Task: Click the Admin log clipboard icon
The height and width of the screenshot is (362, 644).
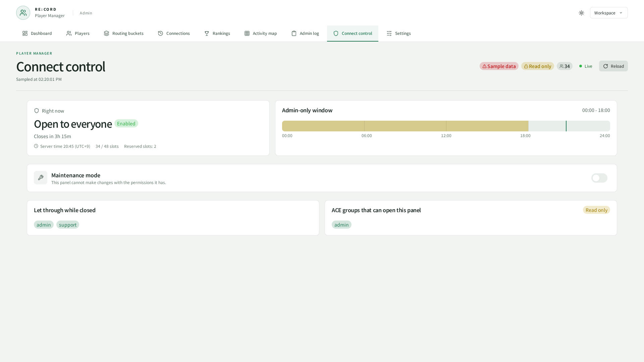Action: tap(294, 34)
